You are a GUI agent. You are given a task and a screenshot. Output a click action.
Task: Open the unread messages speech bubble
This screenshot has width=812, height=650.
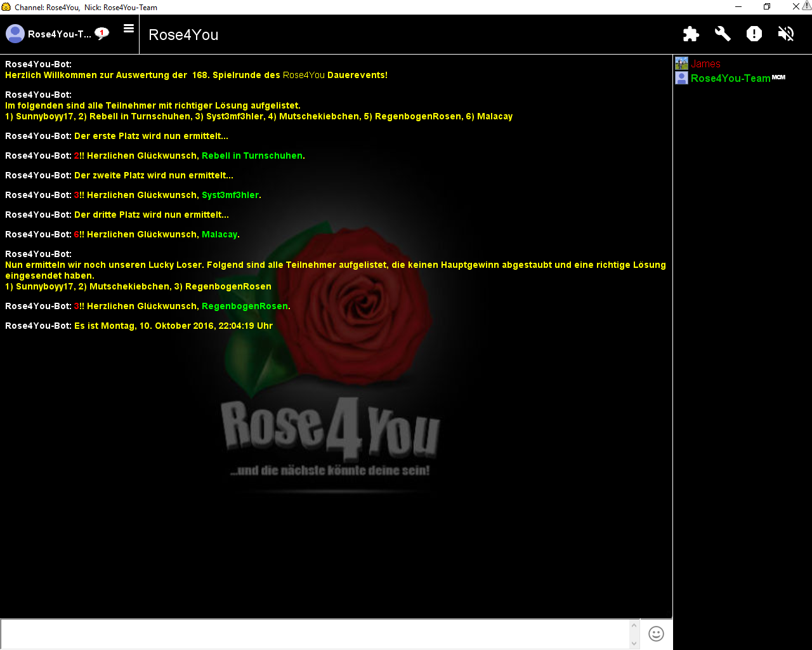pos(101,34)
